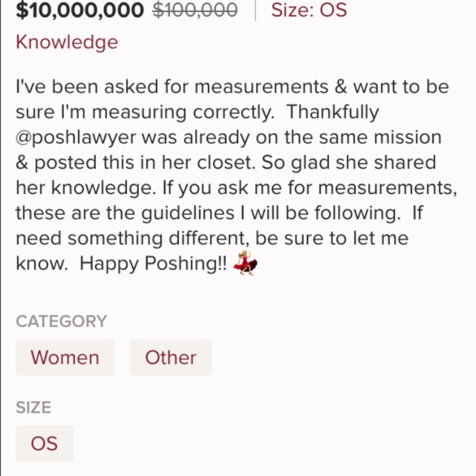Click the 'Thankfully' word in the description
Screen dimensions: 476x476
pyautogui.click(x=332, y=112)
